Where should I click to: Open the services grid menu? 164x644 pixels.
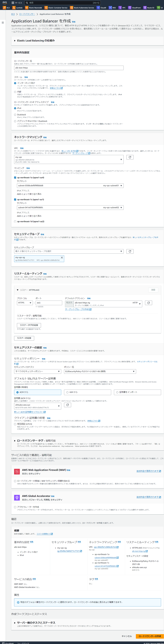tap(13, 3)
